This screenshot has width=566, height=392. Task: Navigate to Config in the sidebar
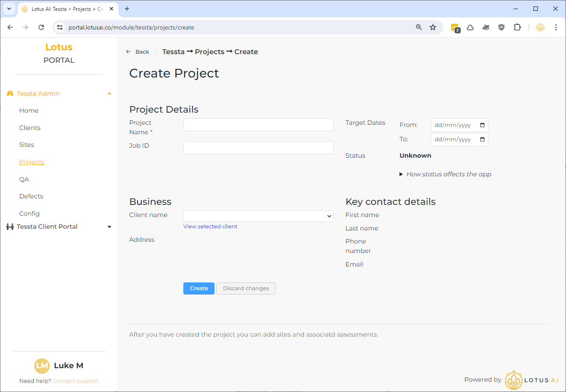click(29, 214)
